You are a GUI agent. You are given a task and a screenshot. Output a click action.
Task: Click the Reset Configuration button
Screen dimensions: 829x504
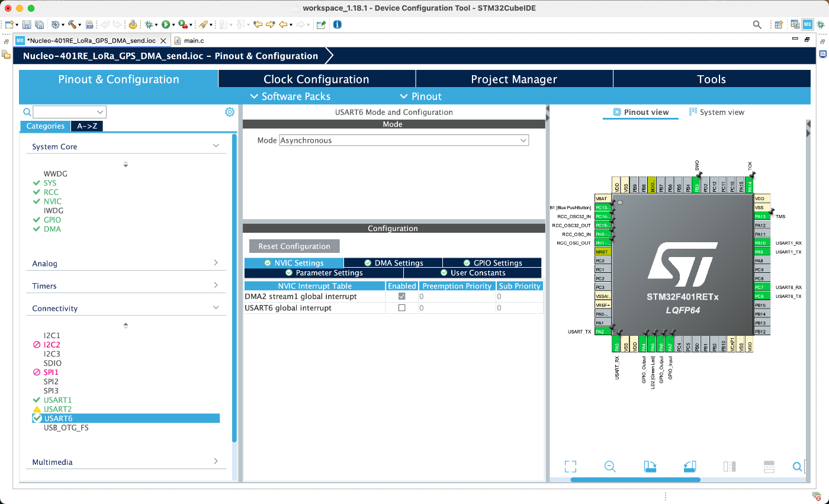[x=294, y=246]
